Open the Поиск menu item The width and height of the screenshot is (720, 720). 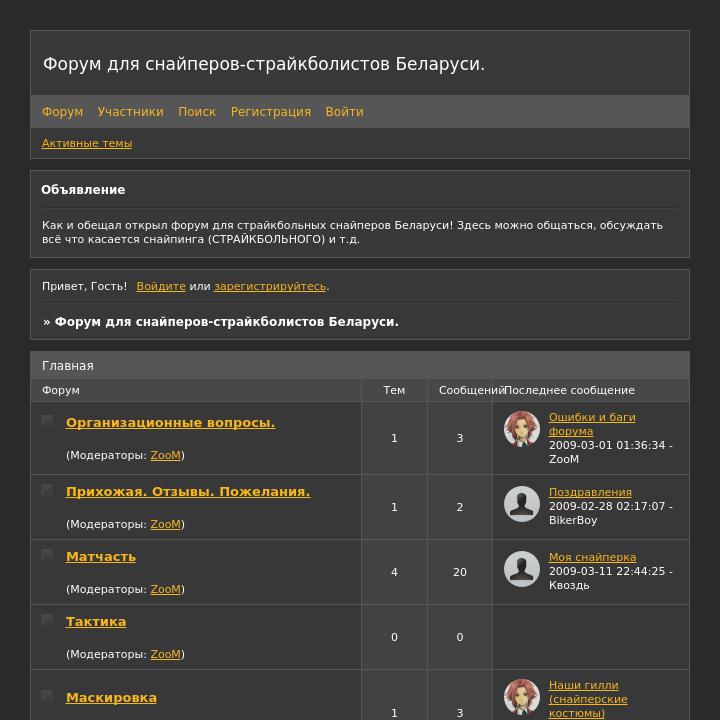coord(197,112)
